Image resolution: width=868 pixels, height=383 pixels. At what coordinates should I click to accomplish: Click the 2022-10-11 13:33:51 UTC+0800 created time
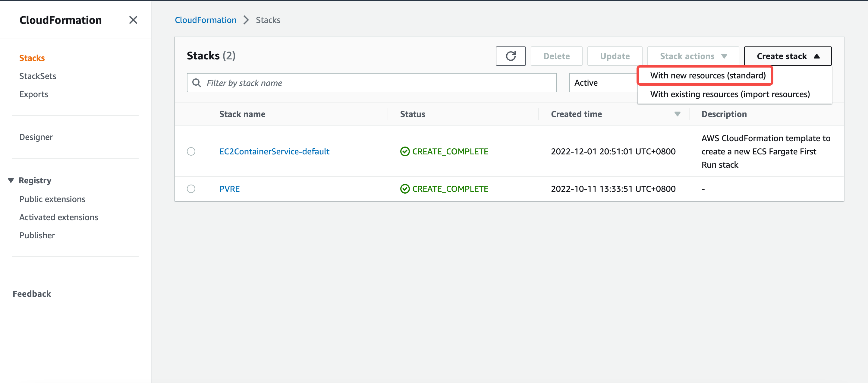(x=613, y=189)
